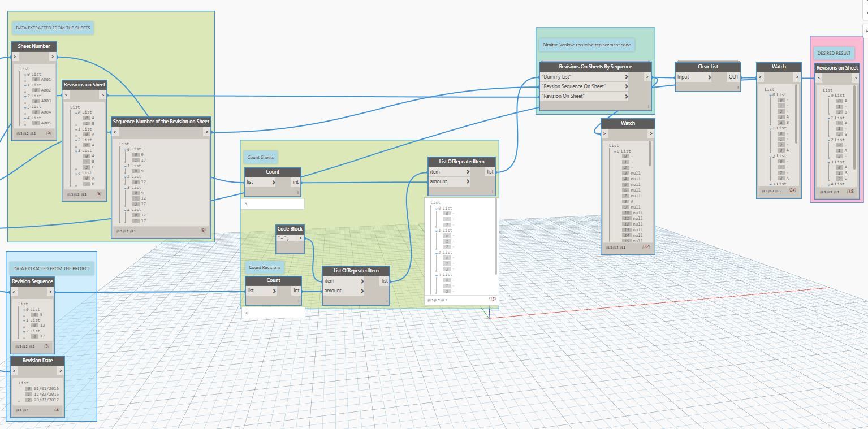Click the "-"; code in Code Block

coord(284,238)
